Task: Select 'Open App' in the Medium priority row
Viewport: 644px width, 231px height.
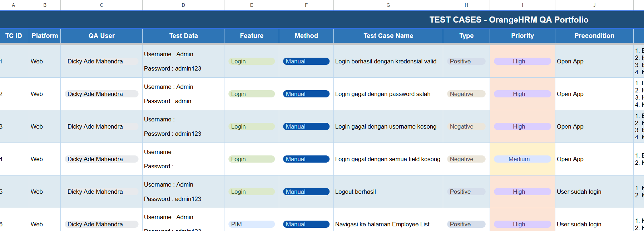Action: [594, 159]
